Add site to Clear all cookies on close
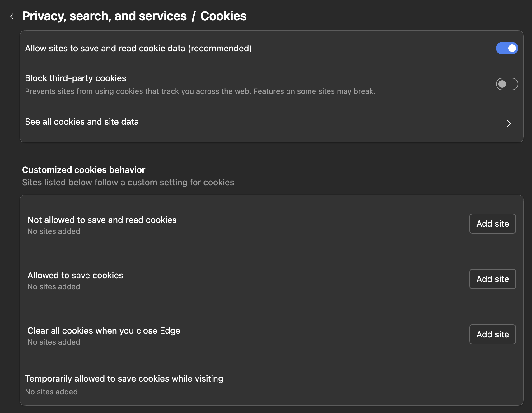Image resolution: width=532 pixels, height=413 pixels. 492,334
